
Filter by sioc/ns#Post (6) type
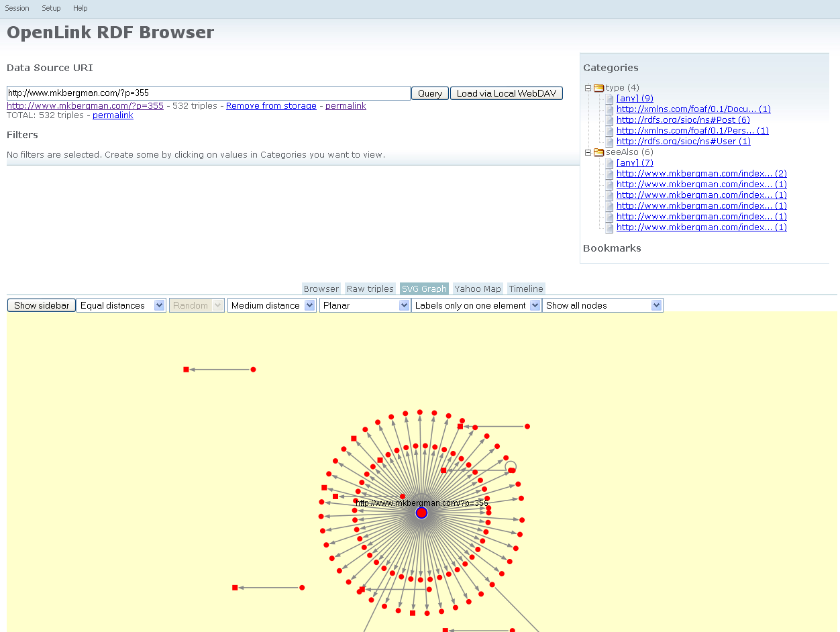click(683, 120)
